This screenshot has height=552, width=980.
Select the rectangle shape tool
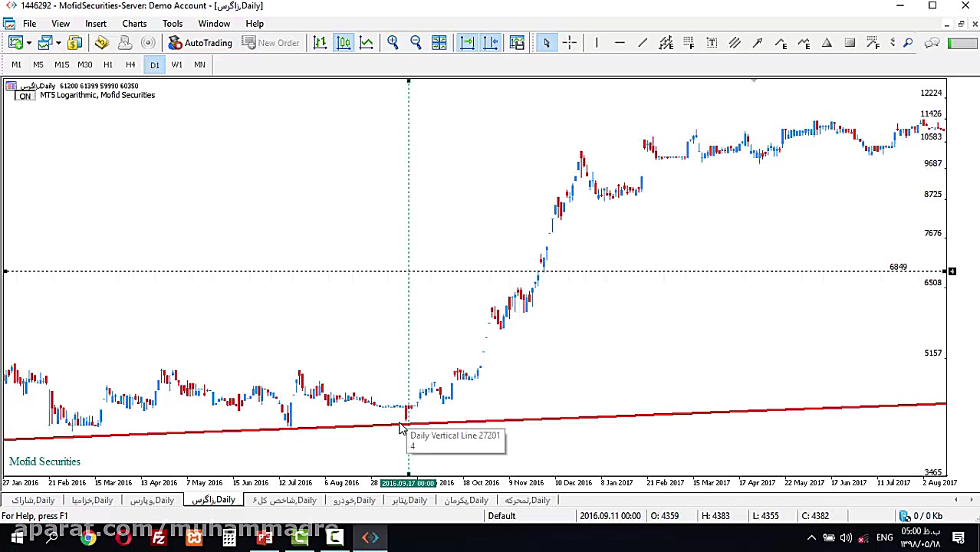pyautogui.click(x=850, y=43)
